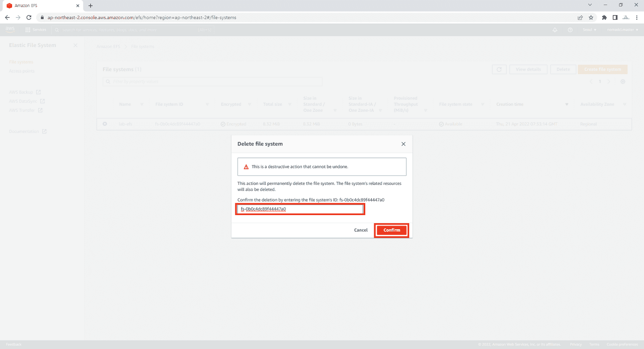Open the account menu dropdown

point(622,30)
